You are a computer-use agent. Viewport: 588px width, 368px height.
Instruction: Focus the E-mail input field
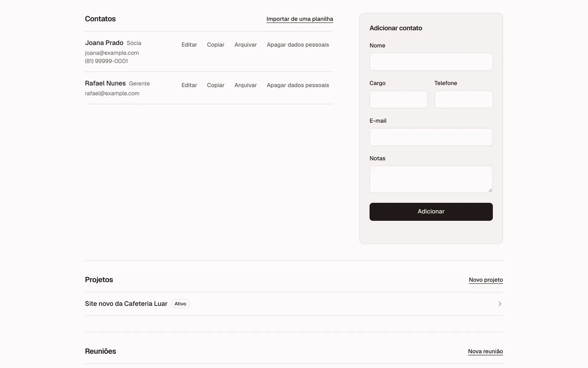pyautogui.click(x=431, y=137)
